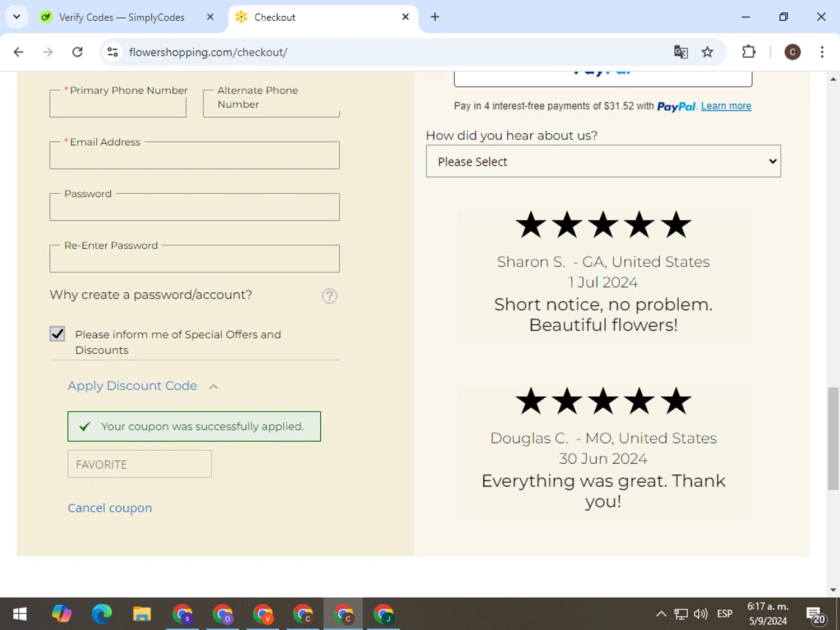Image resolution: width=840 pixels, height=630 pixels.
Task: Open the volume control tray icon
Action: pyautogui.click(x=701, y=614)
